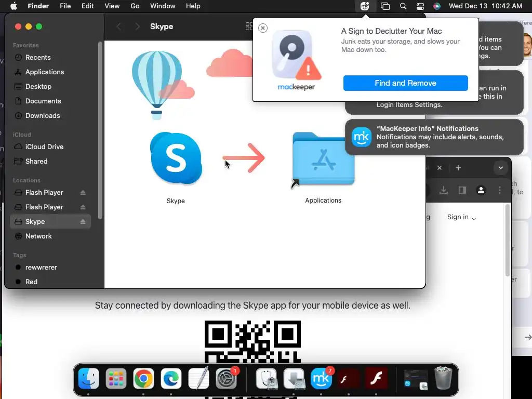Image resolution: width=532 pixels, height=399 pixels.
Task: Open the dark red Flash icon in Dock
Action: (349, 378)
